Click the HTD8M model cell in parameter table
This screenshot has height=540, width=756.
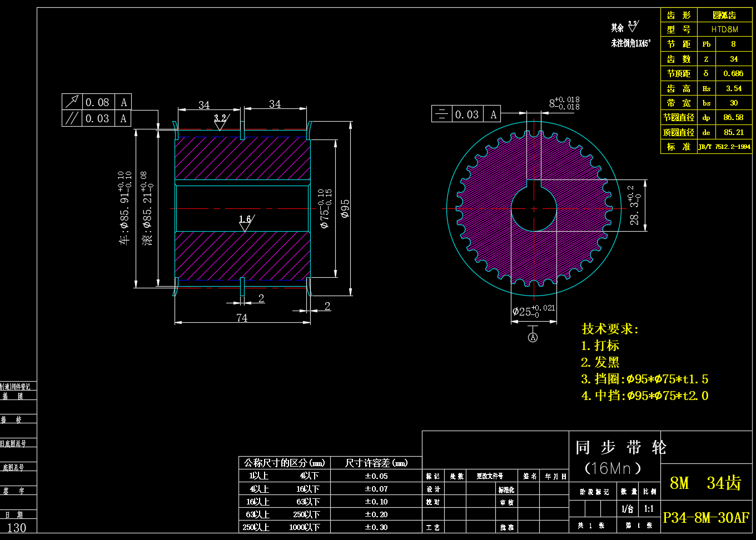724,29
